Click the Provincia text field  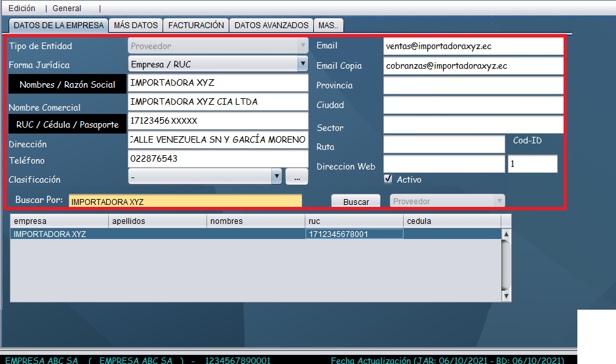pos(472,86)
